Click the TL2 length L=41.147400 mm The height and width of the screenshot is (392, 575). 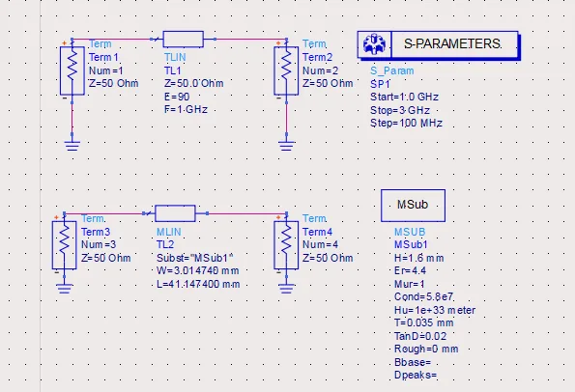[198, 284]
